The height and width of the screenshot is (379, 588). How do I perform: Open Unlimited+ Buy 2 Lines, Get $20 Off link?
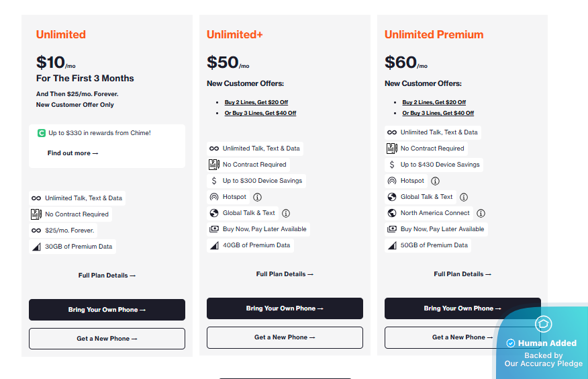(256, 103)
